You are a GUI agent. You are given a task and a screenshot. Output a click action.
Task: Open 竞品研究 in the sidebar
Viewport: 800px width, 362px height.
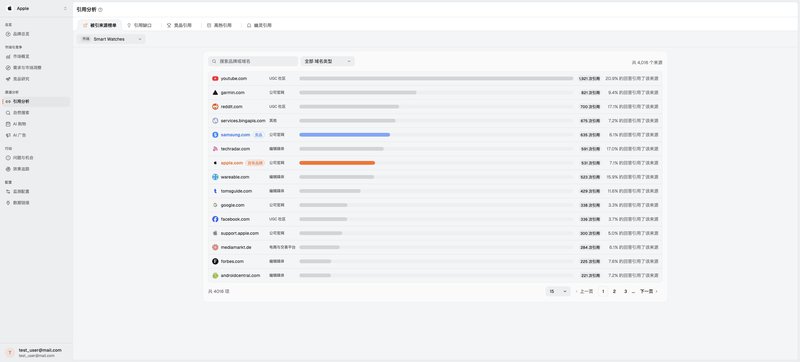36,79
